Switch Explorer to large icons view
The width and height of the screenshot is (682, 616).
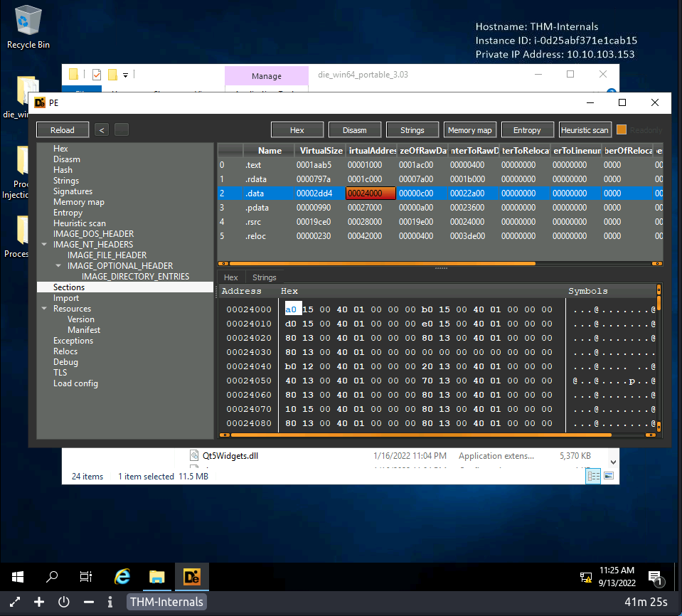pos(609,476)
